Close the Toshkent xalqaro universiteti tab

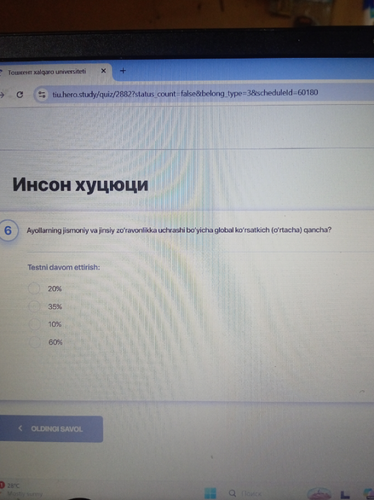point(103,71)
